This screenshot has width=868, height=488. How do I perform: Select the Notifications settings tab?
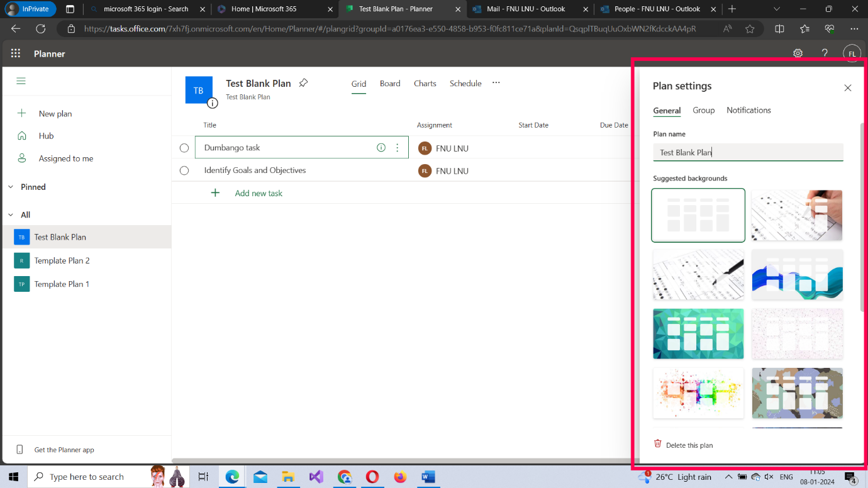pos(748,110)
